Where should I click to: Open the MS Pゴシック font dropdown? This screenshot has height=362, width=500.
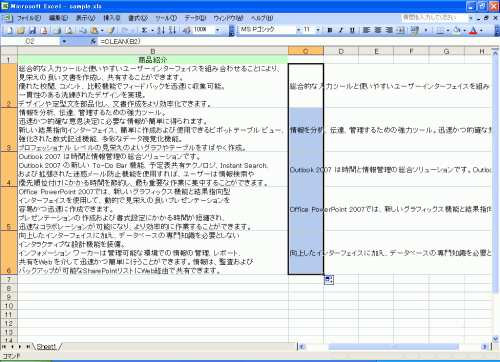click(x=298, y=30)
